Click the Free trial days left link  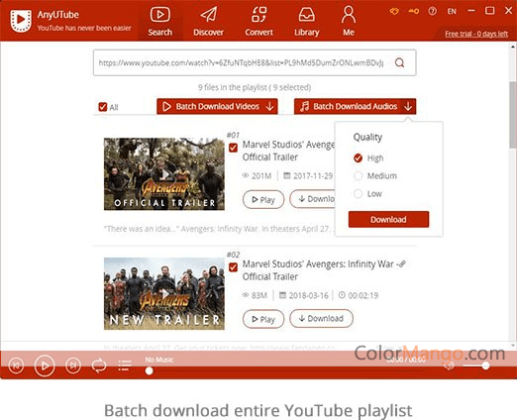(x=476, y=34)
